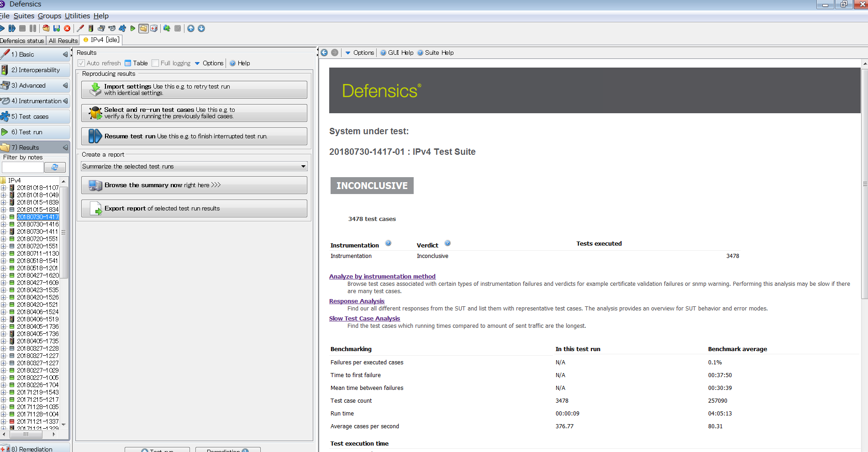Screen dimensions: 868x452
Task: Click the Filter by notes input field
Action: click(23, 167)
